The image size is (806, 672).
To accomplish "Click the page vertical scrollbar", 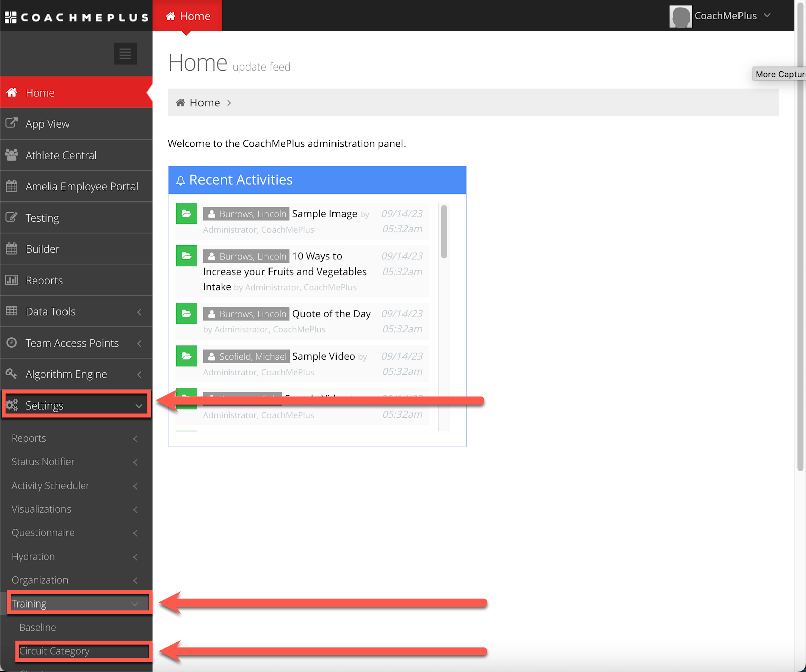I will tap(800, 237).
